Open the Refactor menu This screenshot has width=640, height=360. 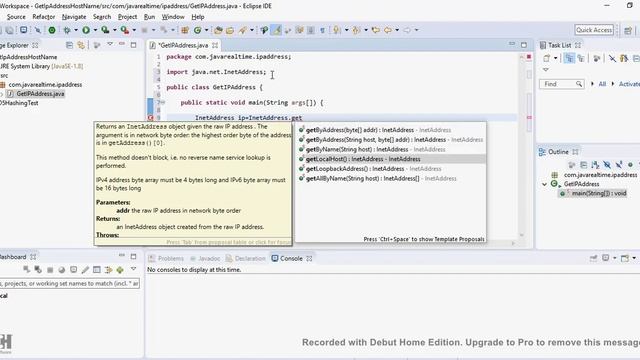pos(44,17)
